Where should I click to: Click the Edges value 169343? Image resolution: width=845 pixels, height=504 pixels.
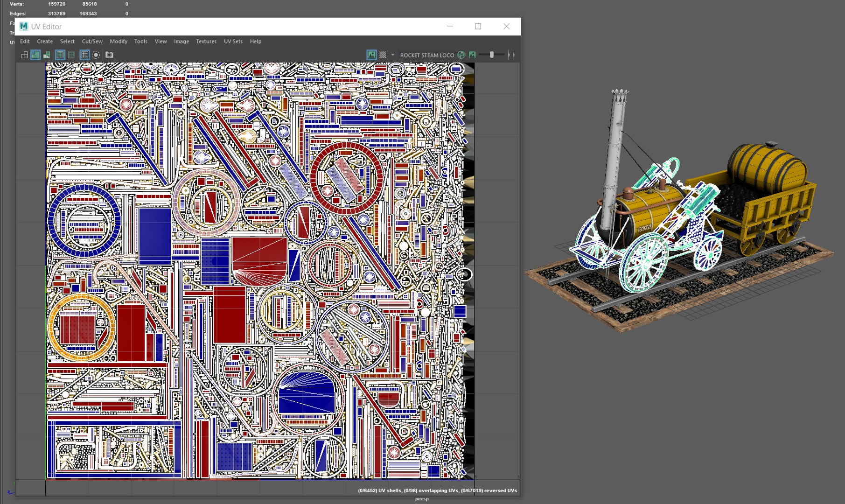point(88,14)
